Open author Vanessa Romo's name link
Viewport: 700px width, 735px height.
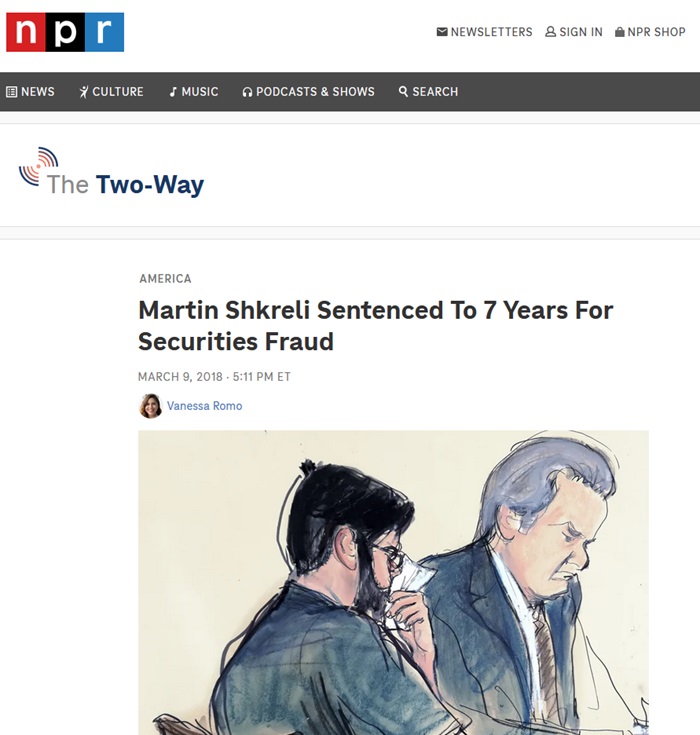click(x=204, y=406)
